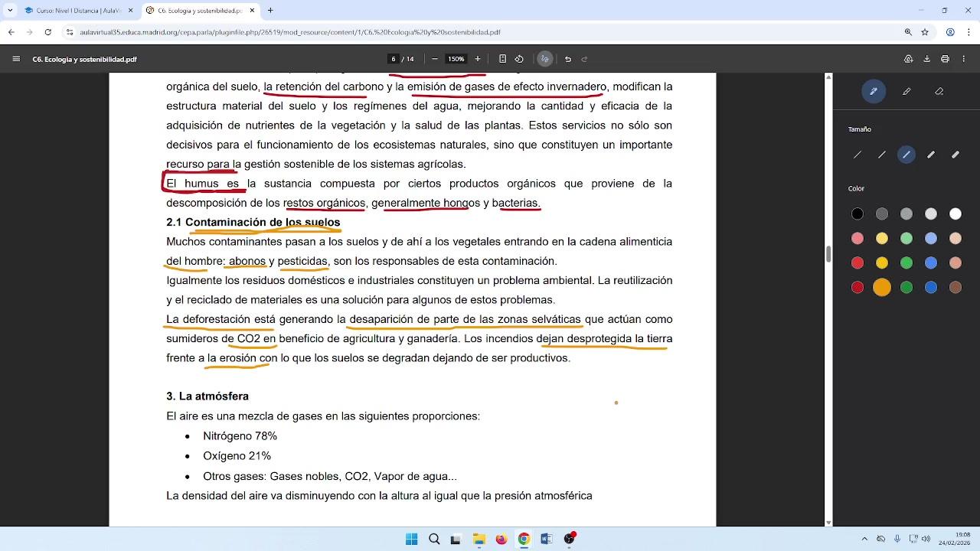The image size is (980, 551).
Task: Open a new browser tab
Action: click(x=270, y=11)
